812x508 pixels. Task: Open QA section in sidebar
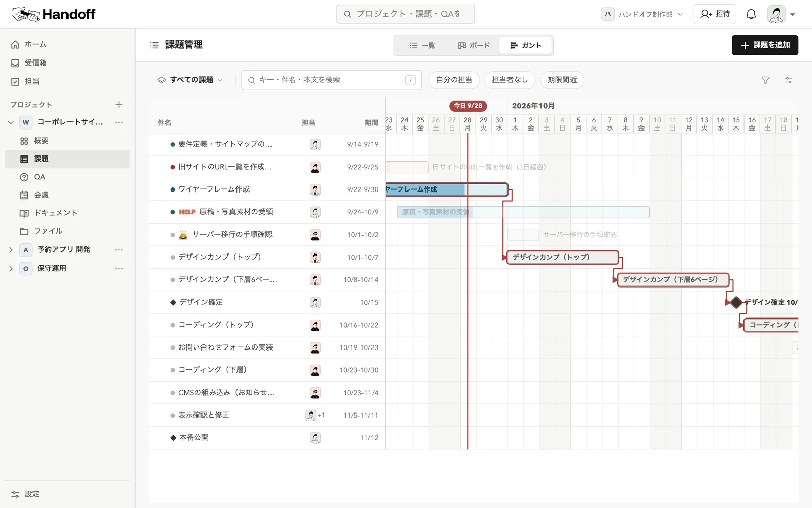[67, 177]
